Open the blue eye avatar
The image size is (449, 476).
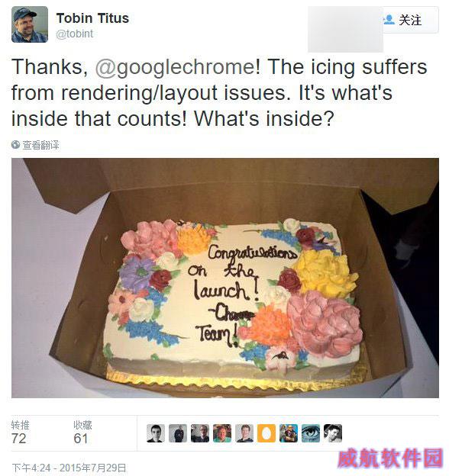pos(311,433)
